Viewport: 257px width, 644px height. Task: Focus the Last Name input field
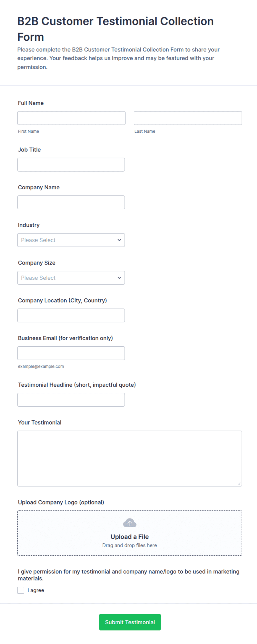[188, 118]
